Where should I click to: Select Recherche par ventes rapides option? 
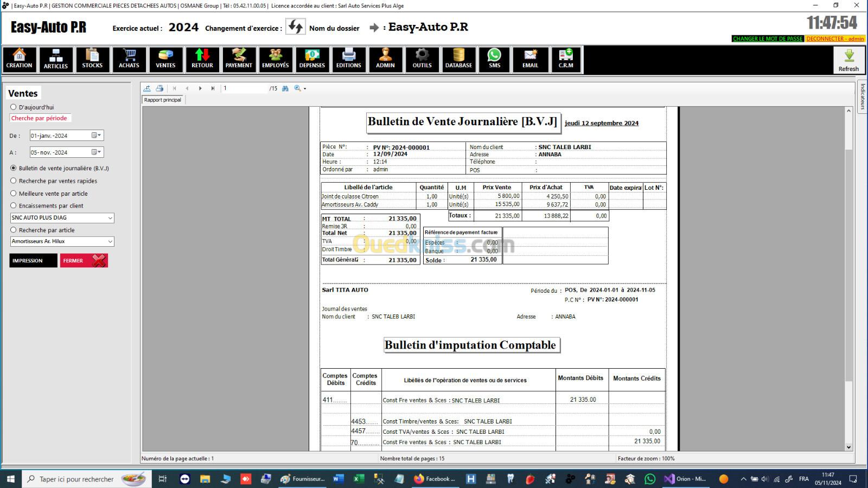[x=14, y=181]
